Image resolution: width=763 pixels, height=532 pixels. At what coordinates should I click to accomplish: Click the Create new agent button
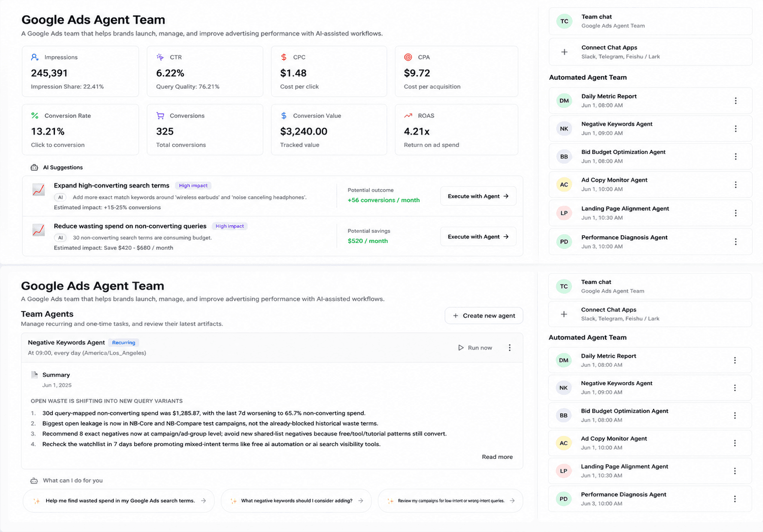point(484,316)
